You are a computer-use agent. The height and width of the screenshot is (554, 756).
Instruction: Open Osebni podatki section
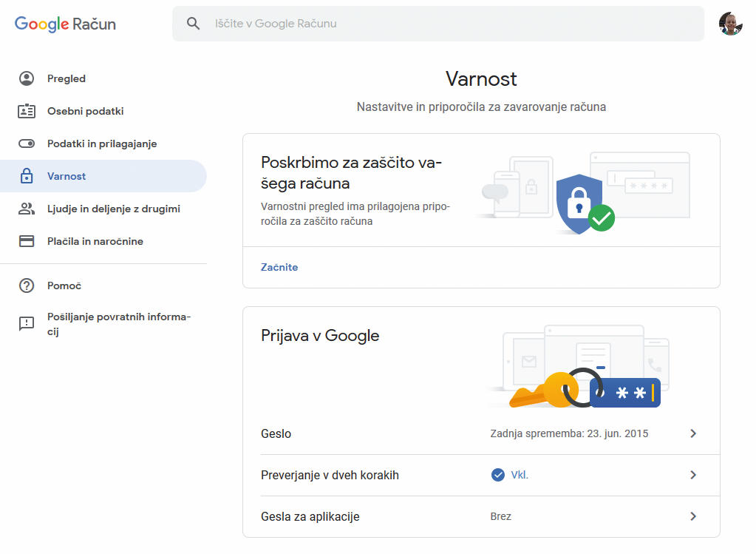point(103,111)
